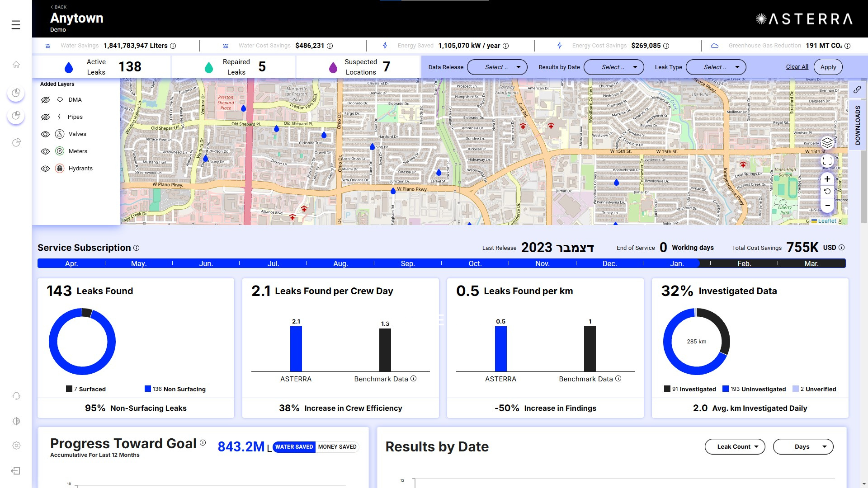Click the layers stack icon on right sidebar
868x488 pixels.
(x=827, y=143)
